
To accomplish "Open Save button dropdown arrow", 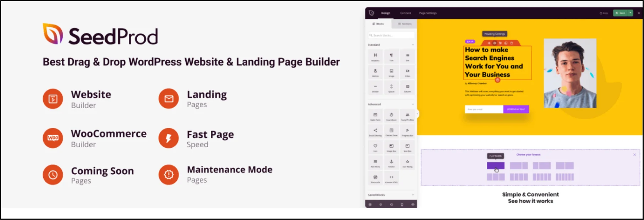I will point(631,13).
